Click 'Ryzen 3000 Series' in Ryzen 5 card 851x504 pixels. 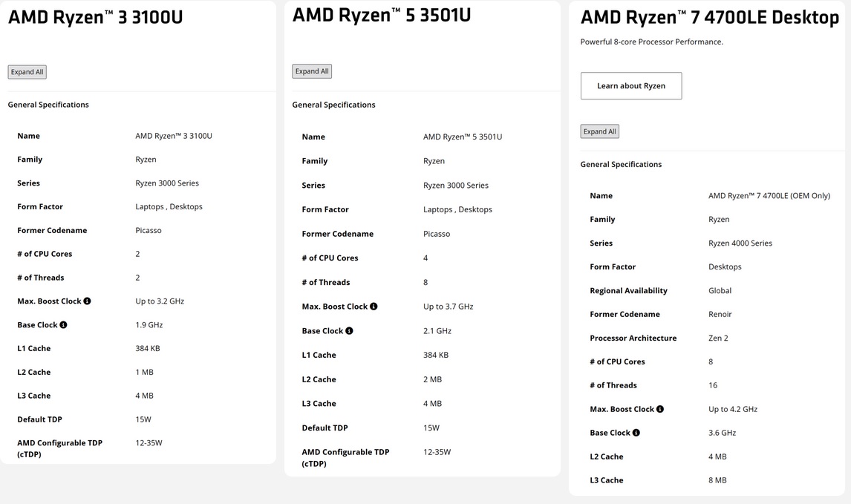(456, 186)
